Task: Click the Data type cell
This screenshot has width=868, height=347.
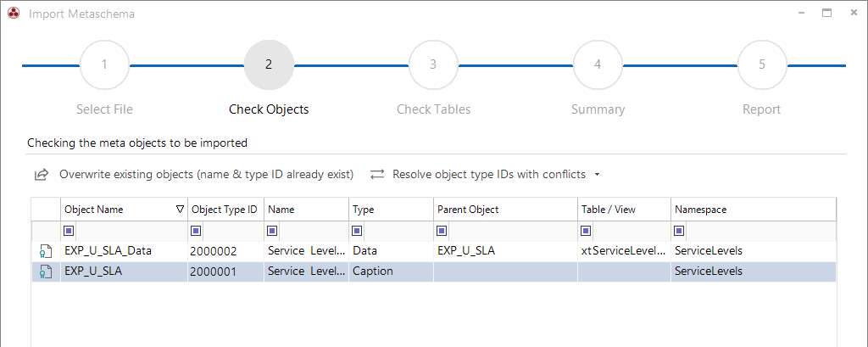Action: [x=391, y=251]
